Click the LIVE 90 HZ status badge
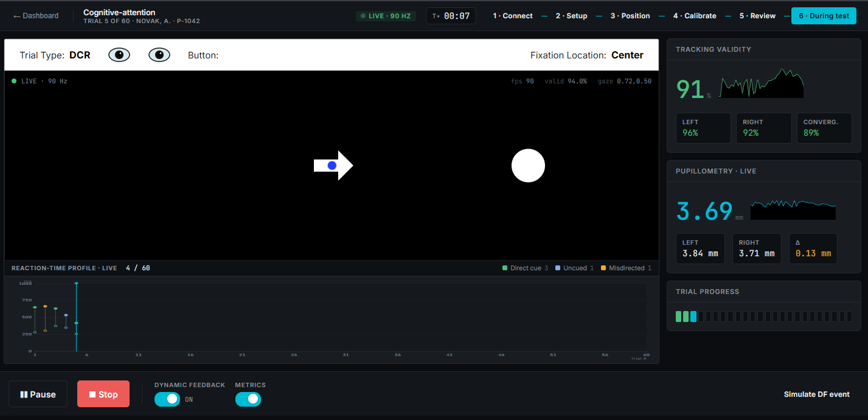Image resolution: width=868 pixels, height=420 pixels. click(x=386, y=16)
